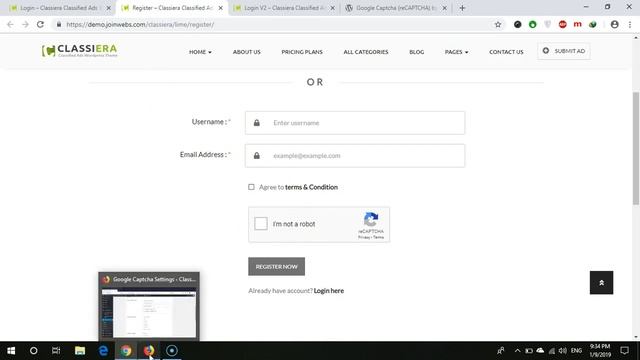Viewport: 640px width, 360px height.
Task: Open Task View on taskbar
Action: 56,351
